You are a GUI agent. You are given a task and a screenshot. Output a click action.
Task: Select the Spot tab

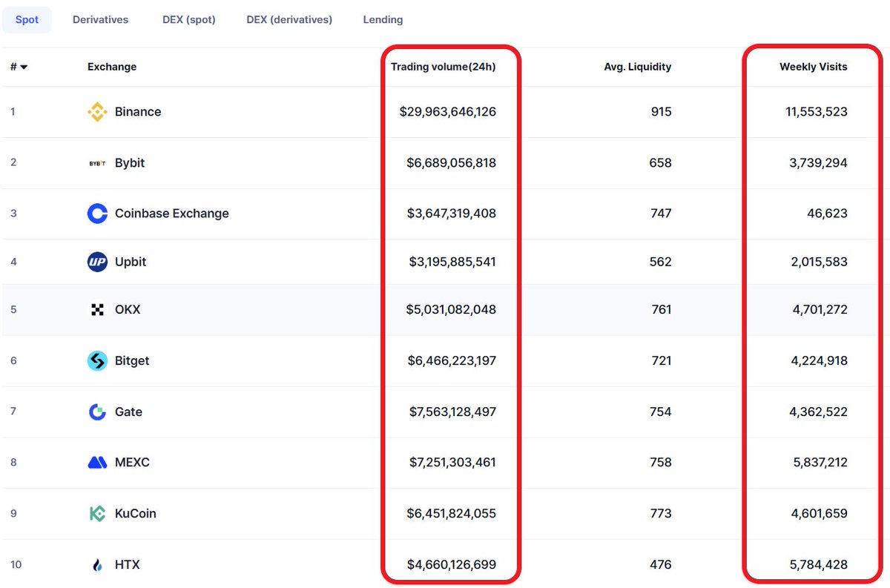[27, 20]
